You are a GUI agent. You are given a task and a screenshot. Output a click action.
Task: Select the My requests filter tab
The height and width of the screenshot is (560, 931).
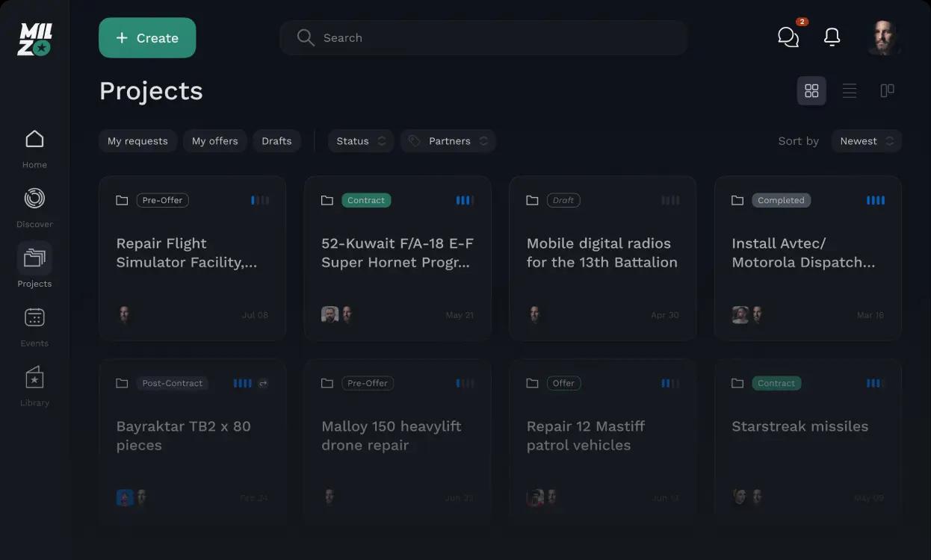point(137,141)
